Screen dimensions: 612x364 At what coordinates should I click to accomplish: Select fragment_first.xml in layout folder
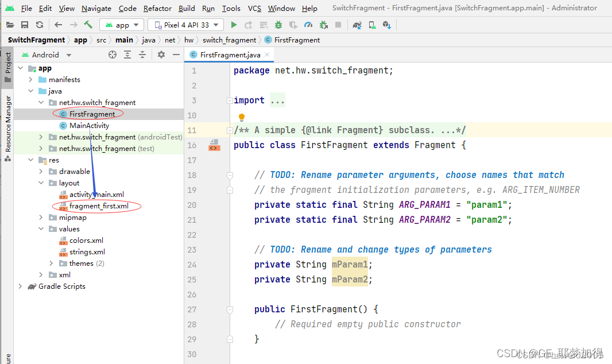coord(99,206)
